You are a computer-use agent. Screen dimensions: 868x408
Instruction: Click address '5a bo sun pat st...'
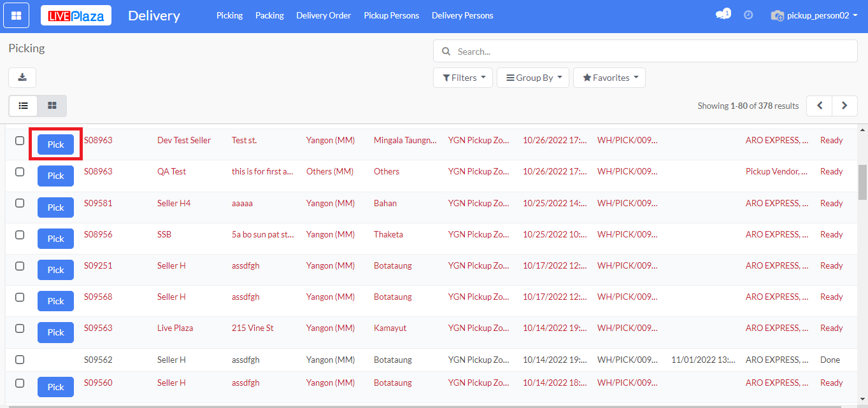click(x=263, y=234)
